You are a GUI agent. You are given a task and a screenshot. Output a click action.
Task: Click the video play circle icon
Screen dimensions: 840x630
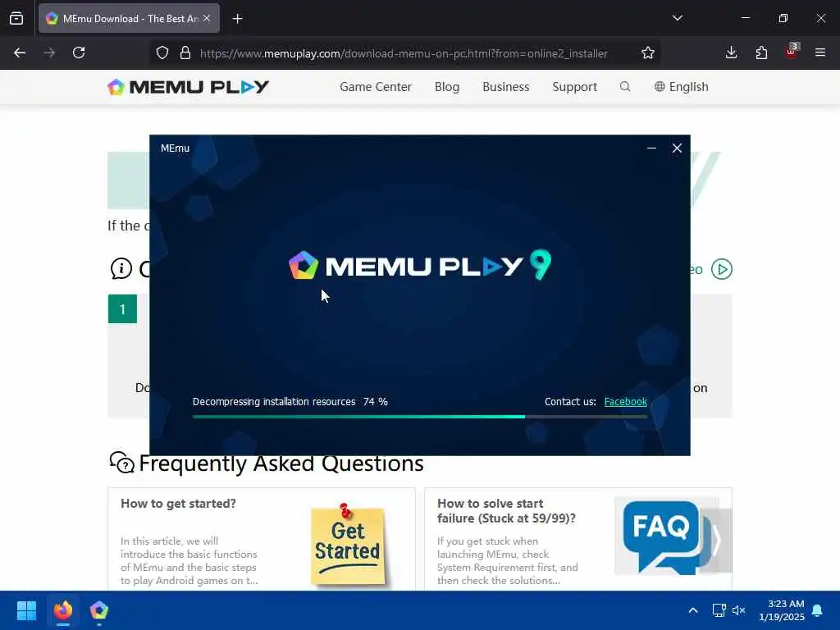pos(722,269)
